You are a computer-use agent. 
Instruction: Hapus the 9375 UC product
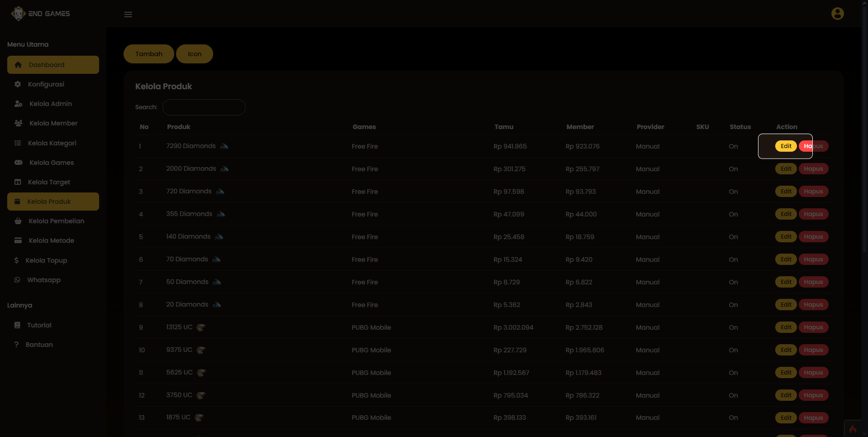(x=813, y=350)
